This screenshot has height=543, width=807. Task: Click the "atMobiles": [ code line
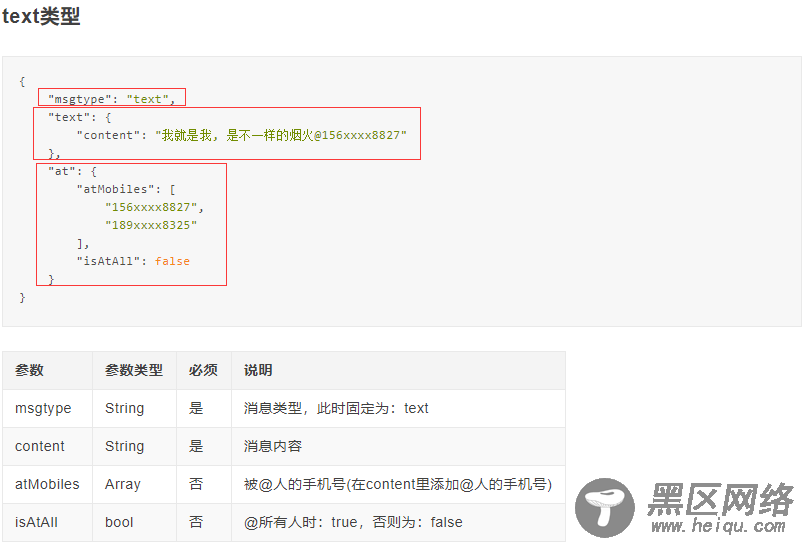126,189
